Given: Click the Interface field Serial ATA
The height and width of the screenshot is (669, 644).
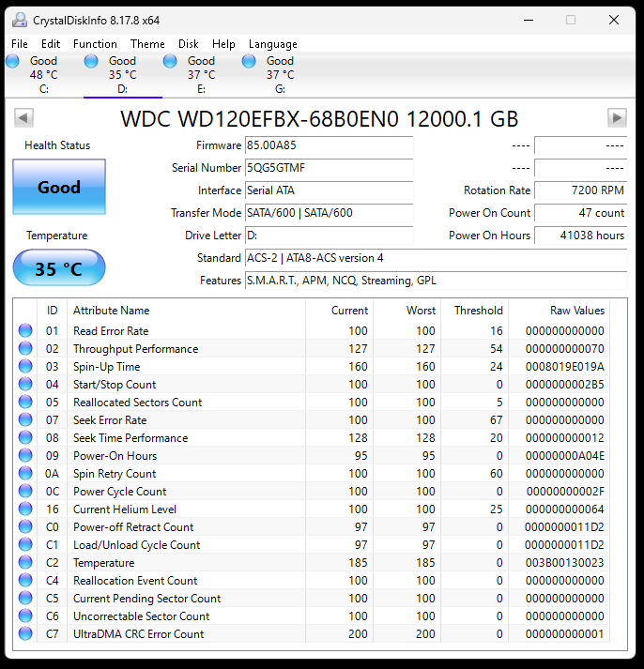Looking at the screenshot, I should click(x=330, y=190).
